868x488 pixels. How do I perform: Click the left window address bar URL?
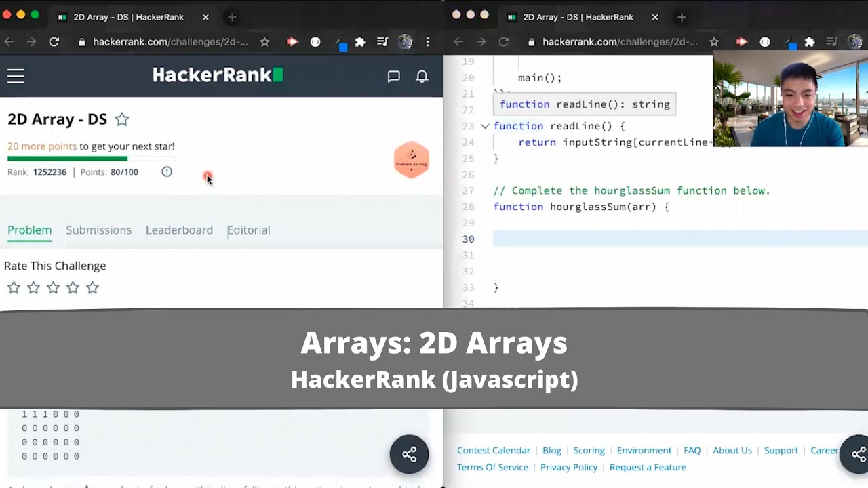[x=170, y=42]
